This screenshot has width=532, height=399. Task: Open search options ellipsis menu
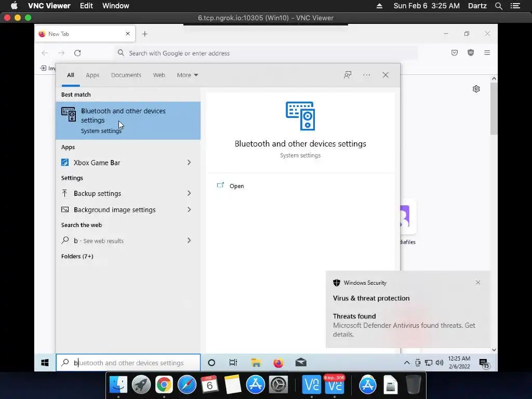(x=366, y=75)
